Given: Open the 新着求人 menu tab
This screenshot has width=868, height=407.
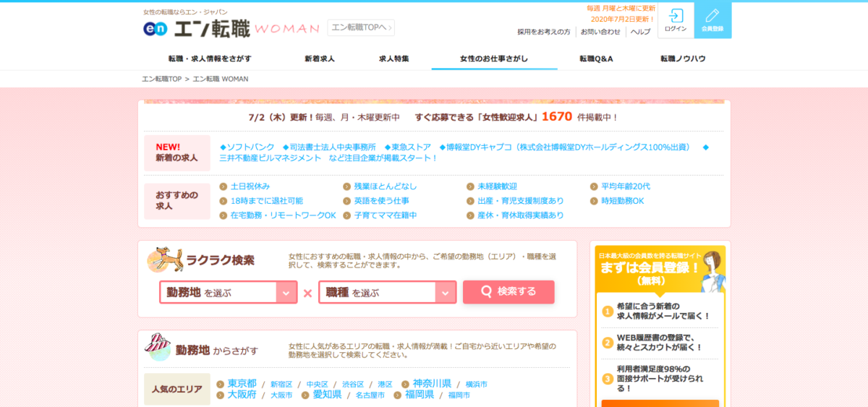Looking at the screenshot, I should pos(319,59).
